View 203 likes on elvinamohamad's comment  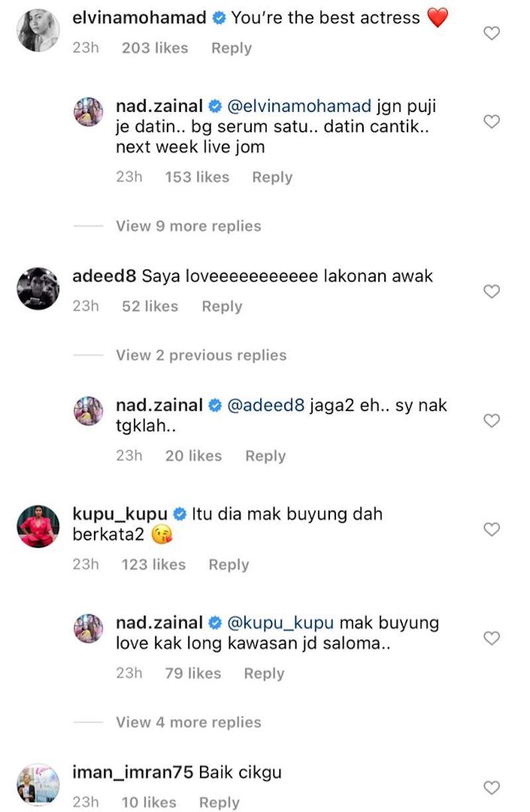(x=155, y=48)
